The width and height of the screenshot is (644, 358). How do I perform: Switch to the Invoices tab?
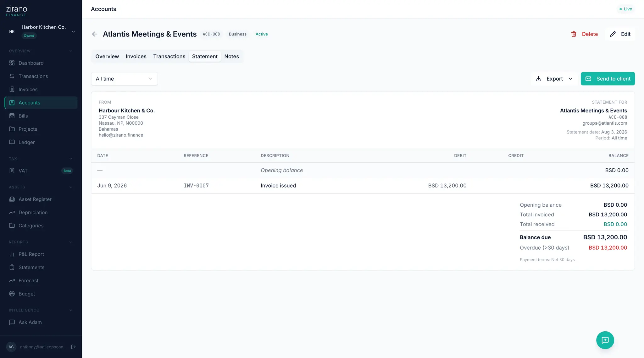[x=136, y=57]
